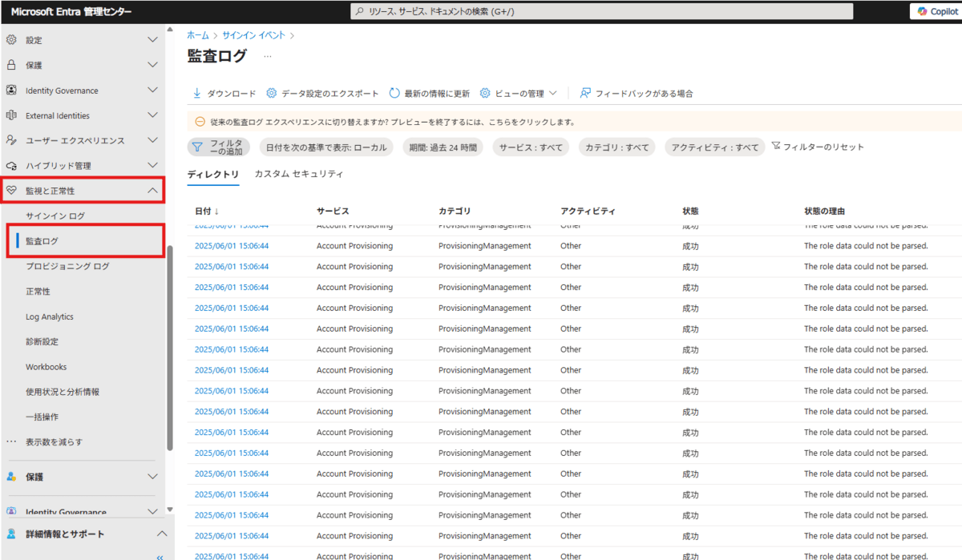This screenshot has width=962, height=560.
Task: Click the 状態の理由 column header
Action: (824, 212)
